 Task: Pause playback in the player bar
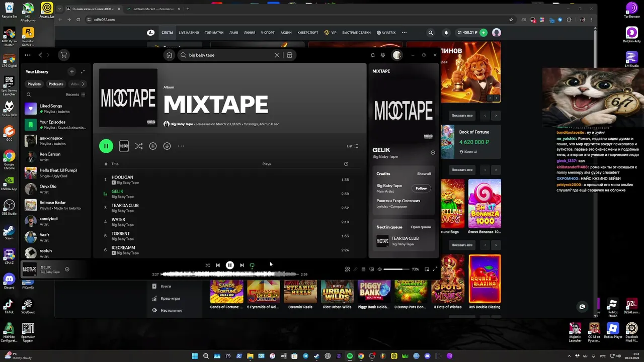pos(230,265)
